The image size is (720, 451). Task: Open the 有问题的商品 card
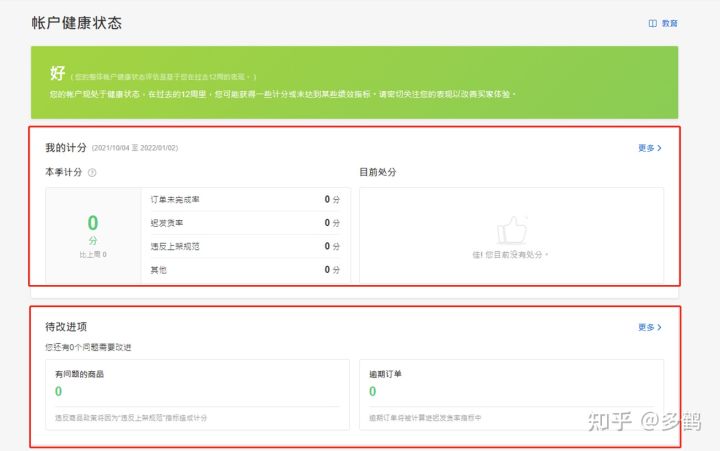(197, 395)
